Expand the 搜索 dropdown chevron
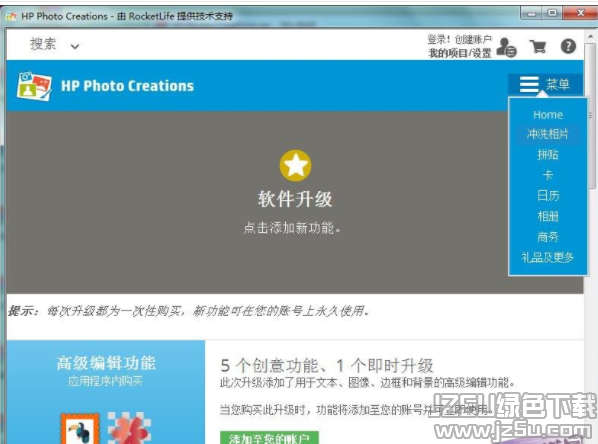 pos(75,47)
